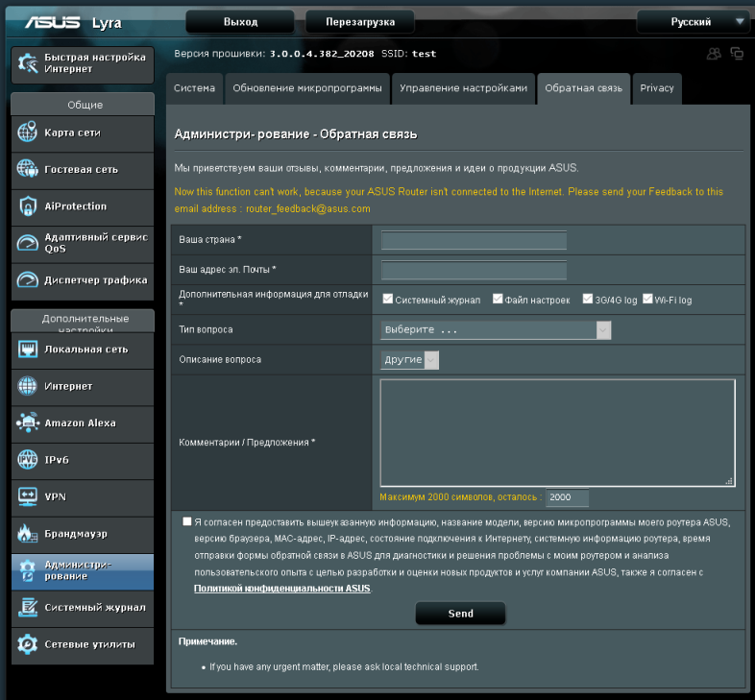Click the Комментарии / Предложения text area
This screenshot has width=755, height=700.
click(557, 433)
